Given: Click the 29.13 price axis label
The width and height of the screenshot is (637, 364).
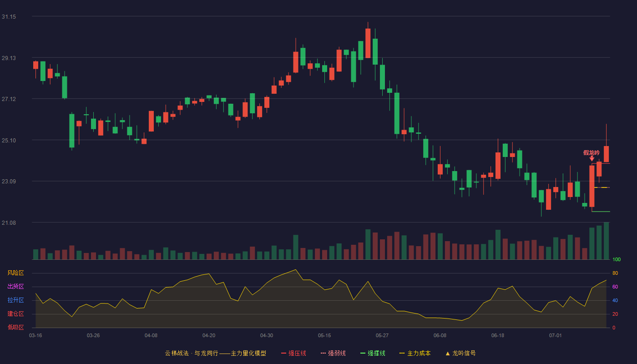Looking at the screenshot, I should coord(9,58).
